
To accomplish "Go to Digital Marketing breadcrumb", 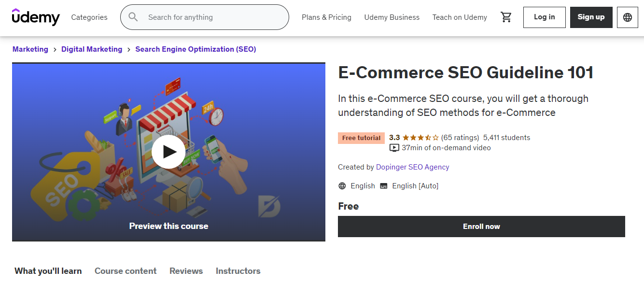I will (x=92, y=49).
